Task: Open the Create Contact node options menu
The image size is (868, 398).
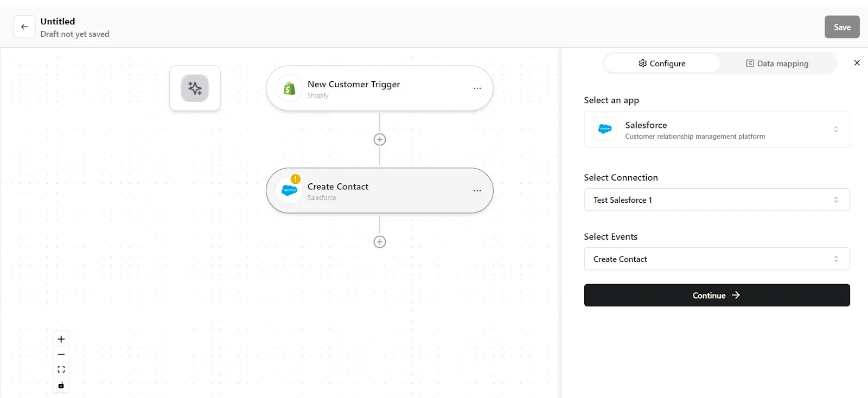Action: coord(477,191)
